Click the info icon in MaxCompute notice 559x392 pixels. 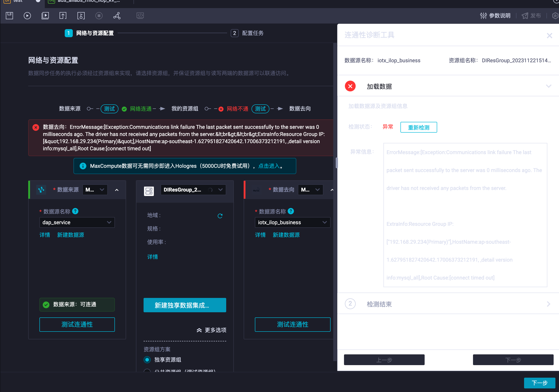[x=83, y=166]
